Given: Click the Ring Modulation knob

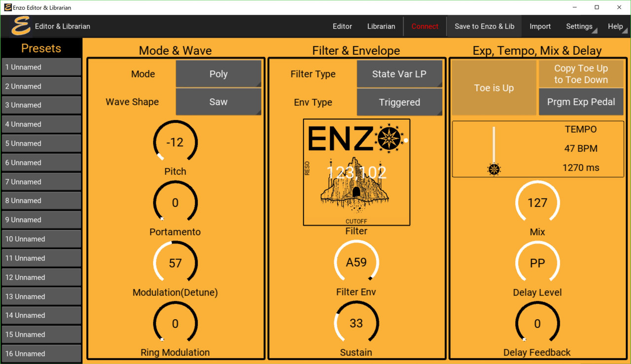Looking at the screenshot, I should 175,323.
